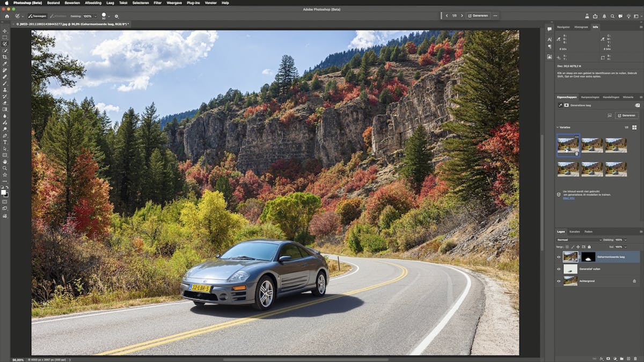Open the fx layer styles icon
The width and height of the screenshot is (644, 362).
point(602,358)
